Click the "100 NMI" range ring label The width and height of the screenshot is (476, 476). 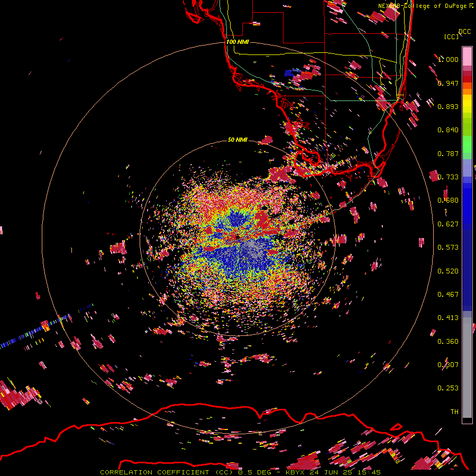coord(237,42)
